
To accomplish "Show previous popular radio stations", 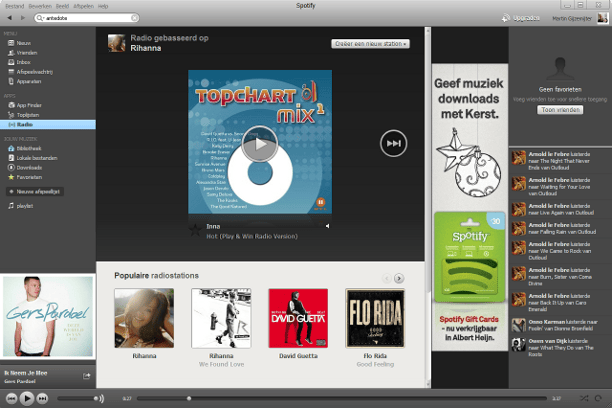I will click(387, 278).
